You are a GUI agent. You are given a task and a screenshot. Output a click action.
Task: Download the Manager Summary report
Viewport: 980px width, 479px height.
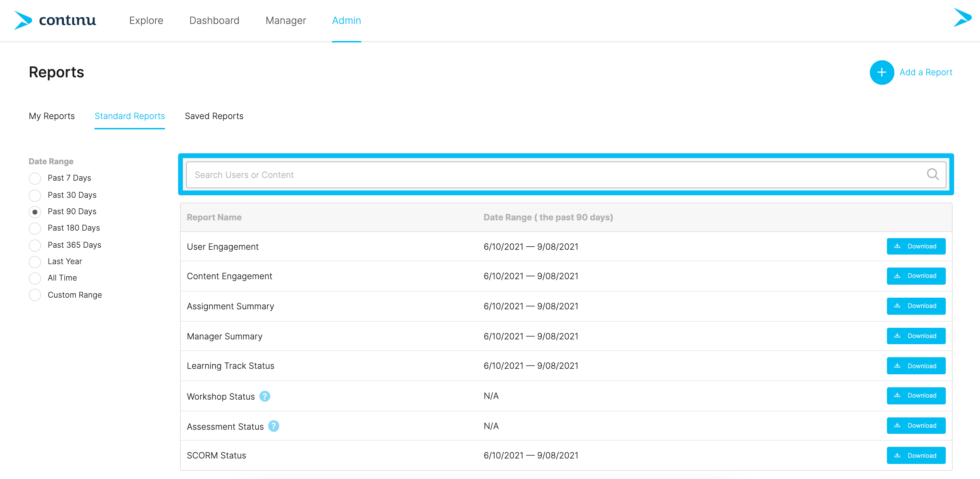coord(916,336)
